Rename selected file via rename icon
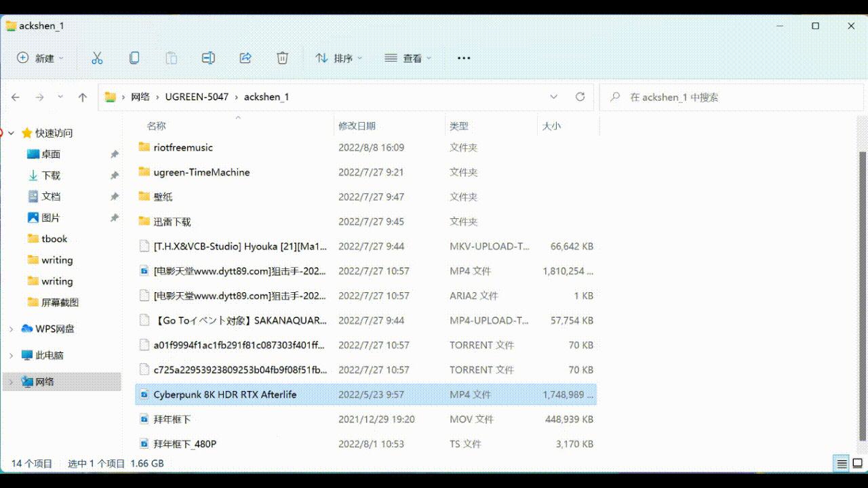Screen dimensions: 868x488 coord(208,58)
